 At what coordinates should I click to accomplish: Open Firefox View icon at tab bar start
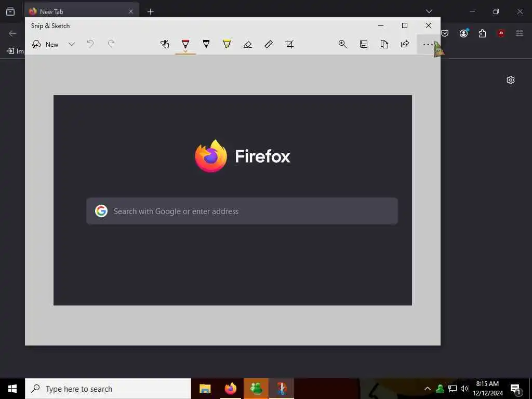click(x=10, y=11)
